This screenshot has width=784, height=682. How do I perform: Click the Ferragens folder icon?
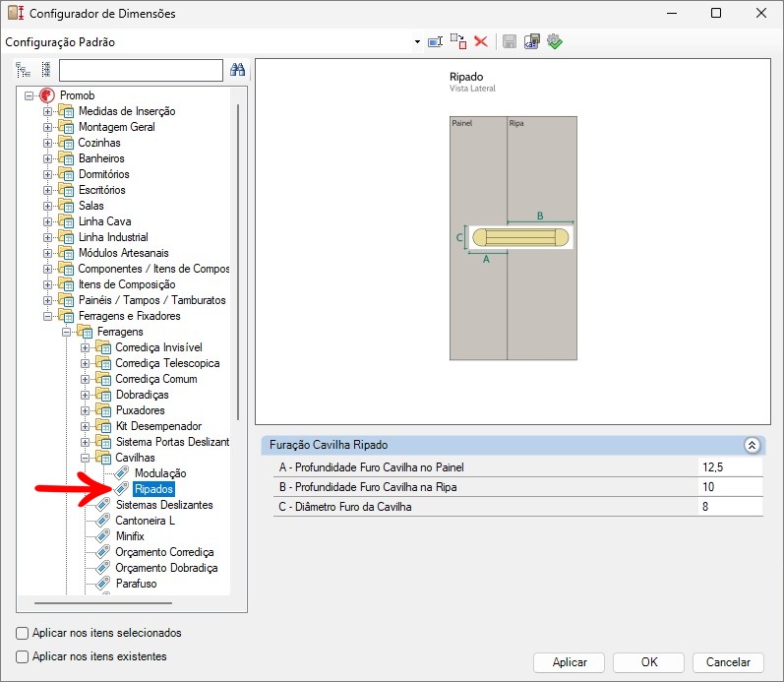tap(85, 332)
